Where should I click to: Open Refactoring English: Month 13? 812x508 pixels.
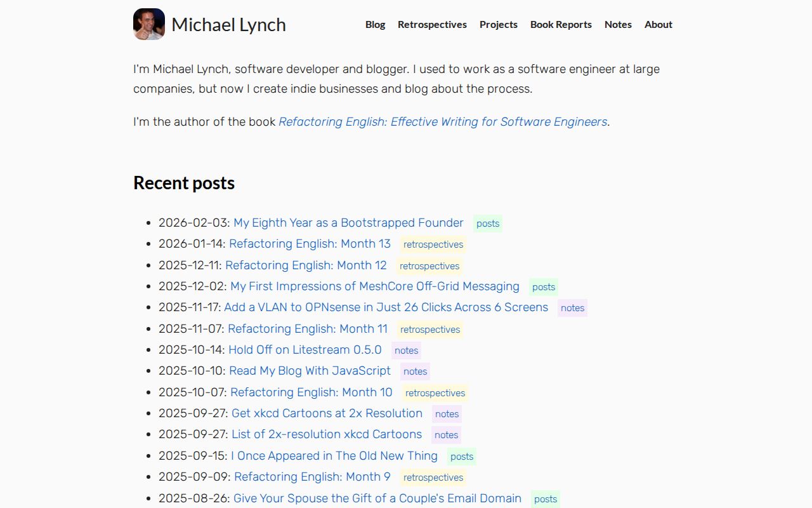[x=310, y=244]
